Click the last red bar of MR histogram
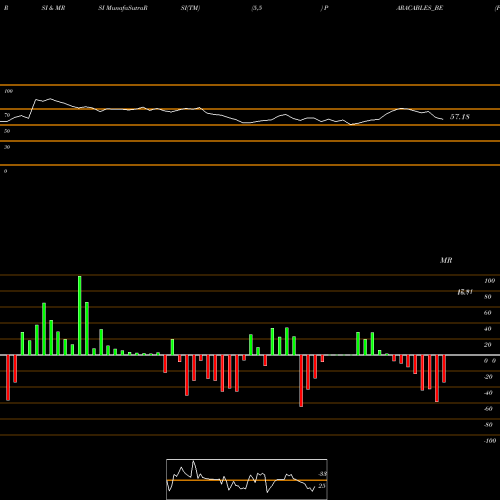This screenshot has height=500, width=500. click(x=444, y=369)
